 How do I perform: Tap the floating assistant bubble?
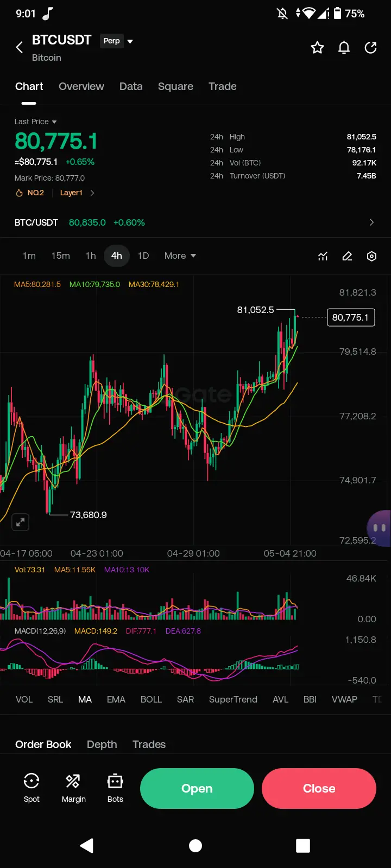(379, 528)
